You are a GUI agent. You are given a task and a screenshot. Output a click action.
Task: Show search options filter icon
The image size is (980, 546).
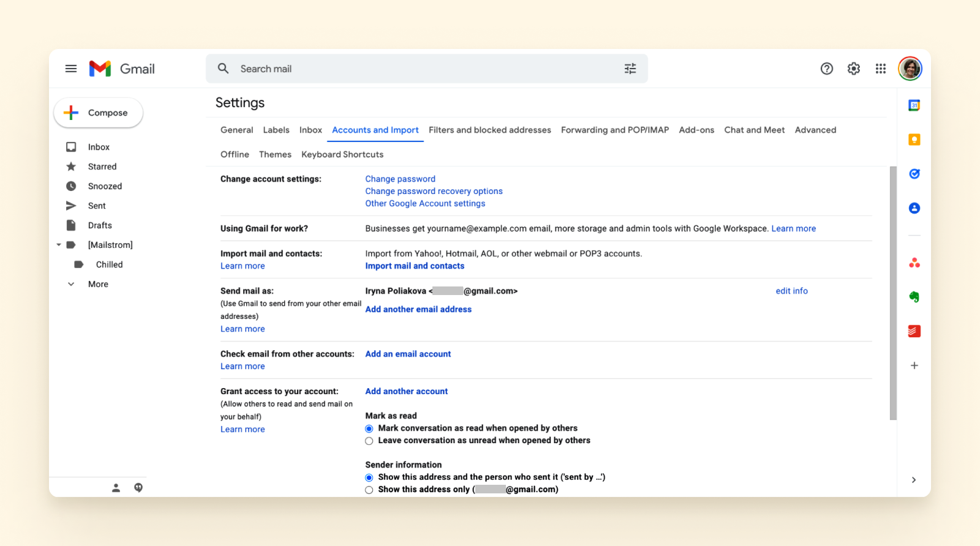click(630, 69)
